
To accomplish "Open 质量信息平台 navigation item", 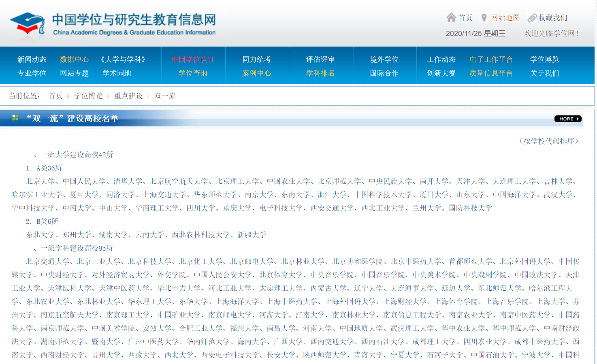I will (491, 73).
